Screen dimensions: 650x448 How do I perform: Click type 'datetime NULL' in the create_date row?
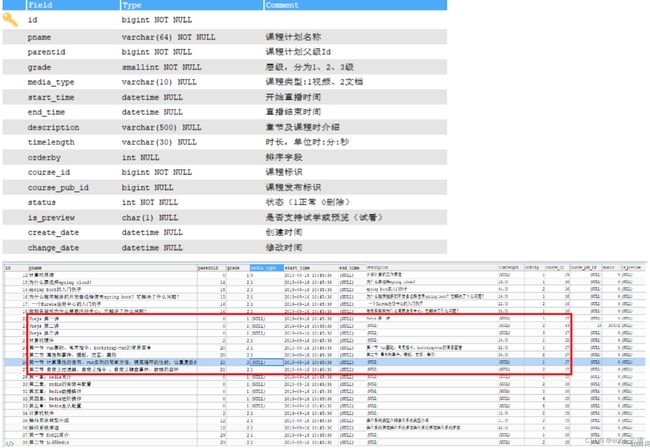pos(152,232)
